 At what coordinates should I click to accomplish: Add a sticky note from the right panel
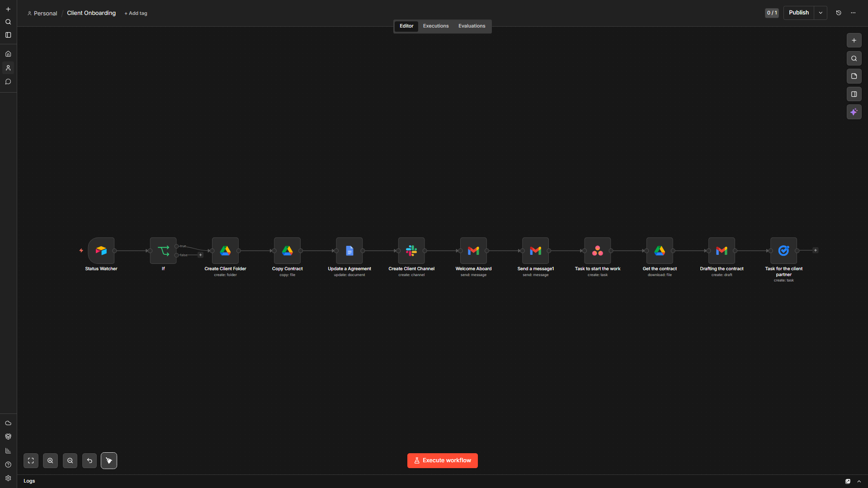point(854,76)
